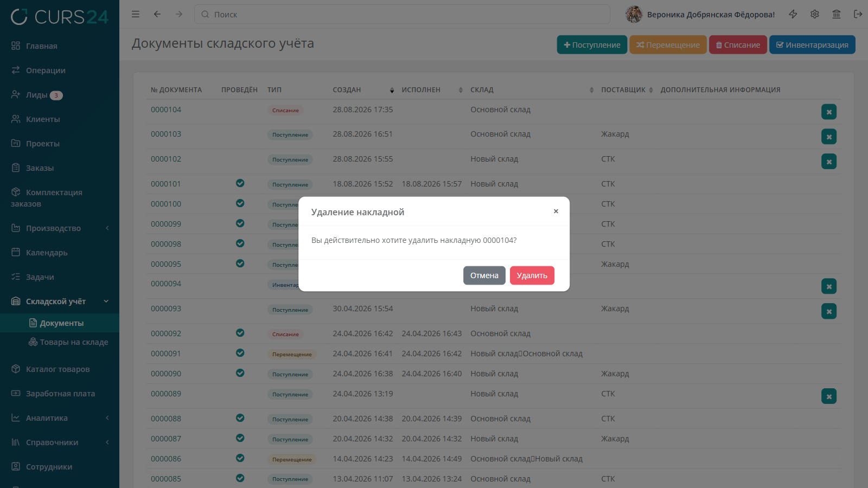The width and height of the screenshot is (868, 488).
Task: Open the user avatar of Вероника Добрянская
Action: click(634, 14)
